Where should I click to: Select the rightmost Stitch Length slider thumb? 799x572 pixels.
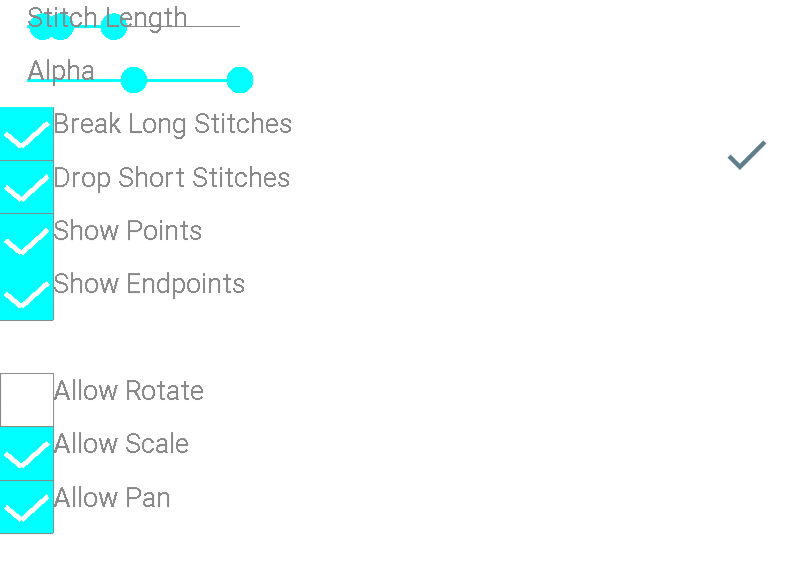click(x=114, y=26)
